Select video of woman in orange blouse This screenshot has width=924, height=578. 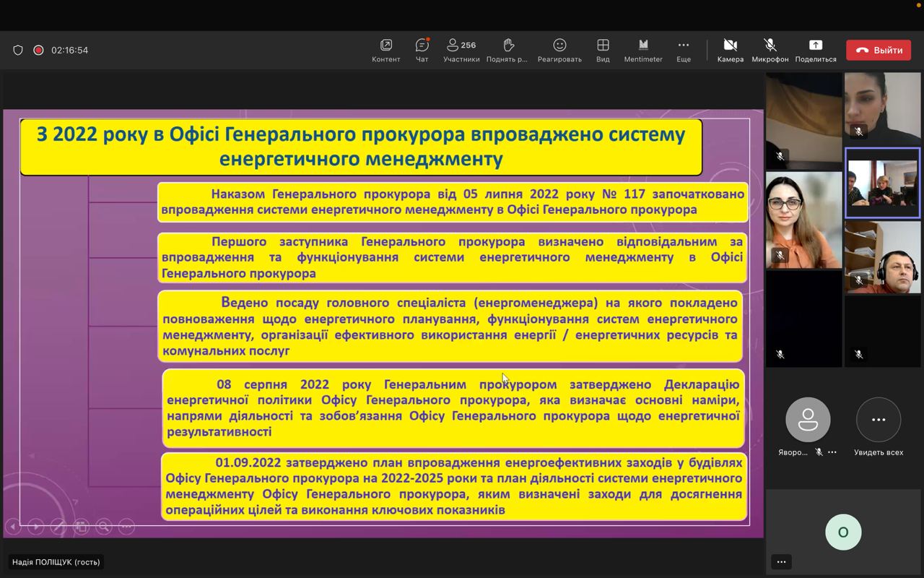coord(803,220)
